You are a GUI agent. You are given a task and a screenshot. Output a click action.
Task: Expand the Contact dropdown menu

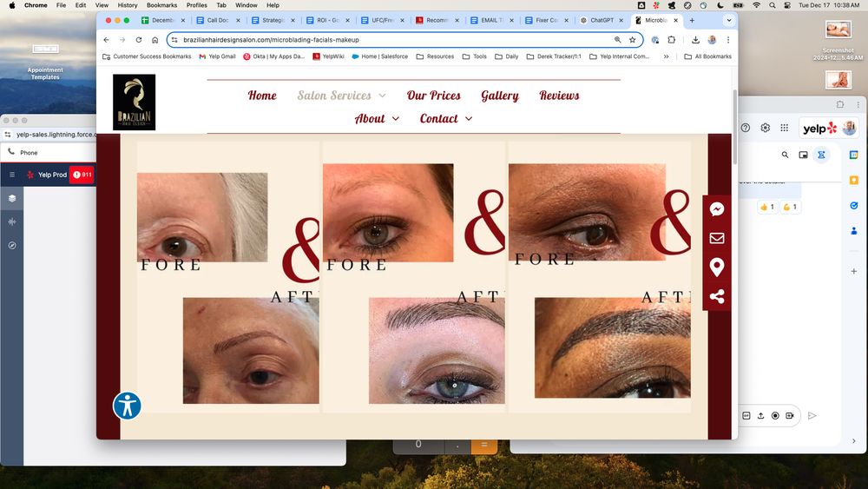click(446, 118)
